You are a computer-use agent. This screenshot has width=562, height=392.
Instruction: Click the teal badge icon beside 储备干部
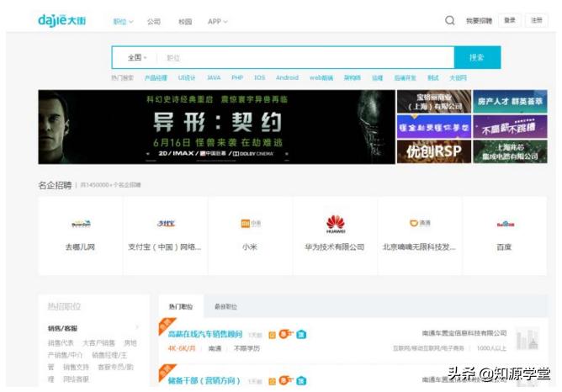click(301, 380)
